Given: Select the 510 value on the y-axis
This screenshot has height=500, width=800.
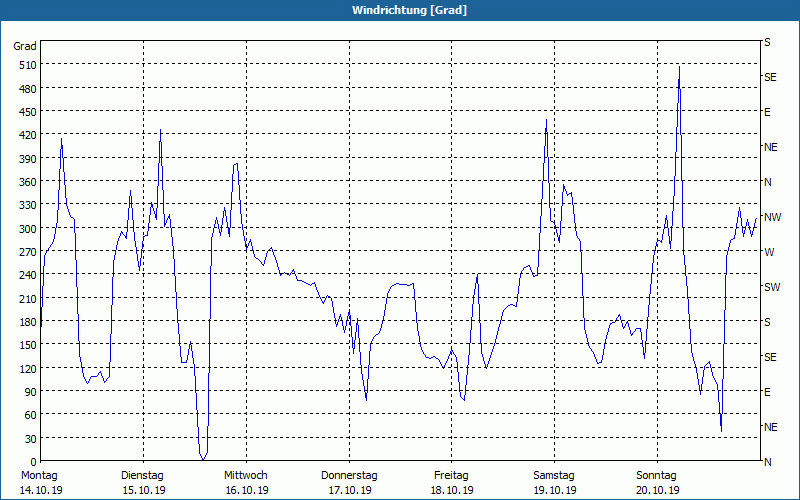Looking at the screenshot, I should (28, 65).
